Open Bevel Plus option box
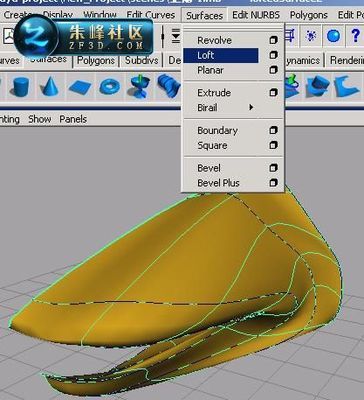The height and width of the screenshot is (400, 364). (x=273, y=183)
